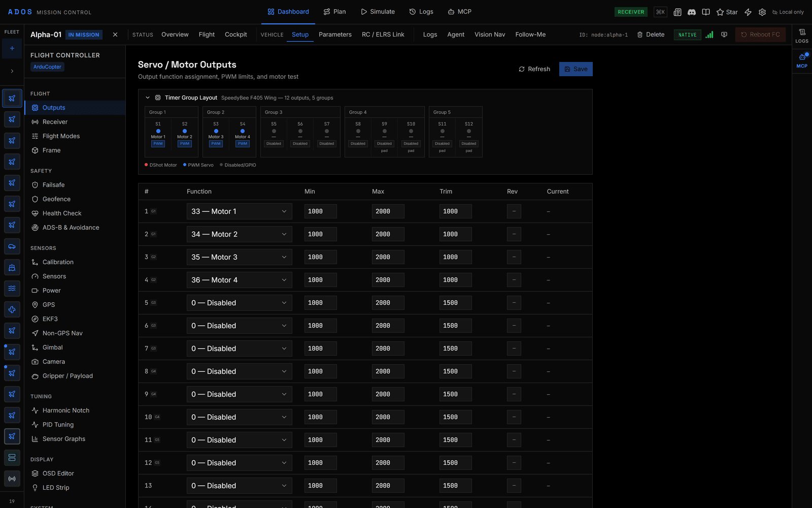Close the Alpha-01 vehicle panel
Viewport: 812px width, 508px height.
point(115,35)
